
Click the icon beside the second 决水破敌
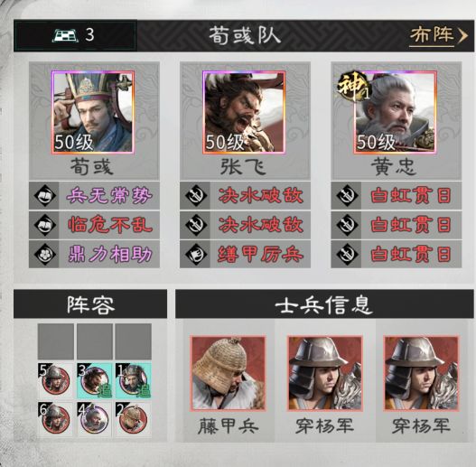point(196,225)
